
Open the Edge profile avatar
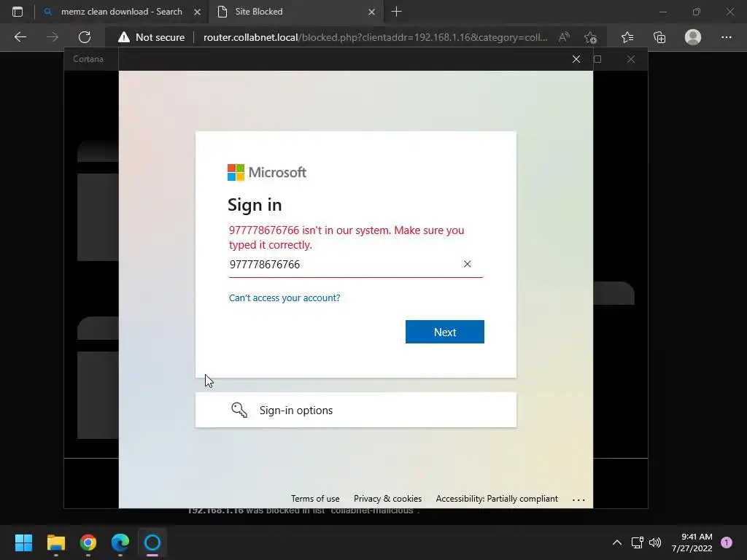coord(693,37)
